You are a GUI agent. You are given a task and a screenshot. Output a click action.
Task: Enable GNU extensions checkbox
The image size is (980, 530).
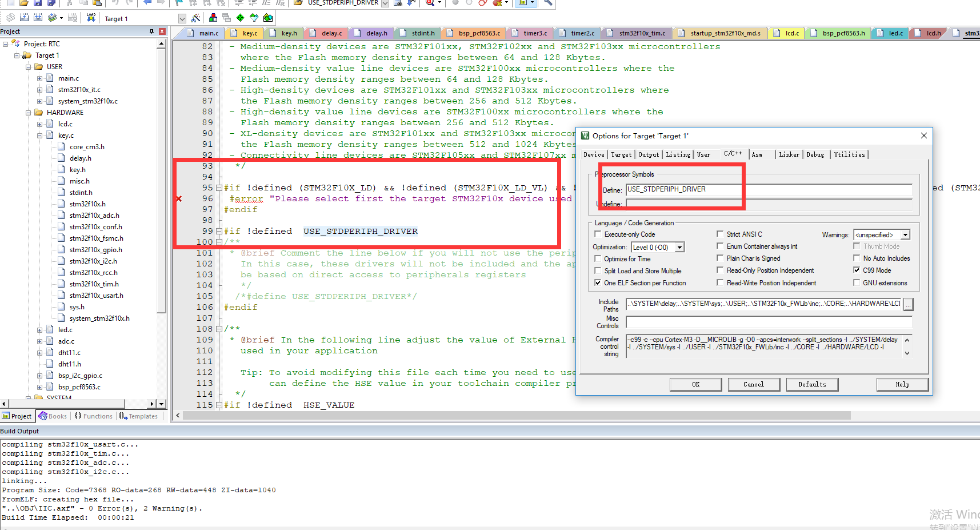[x=857, y=283]
